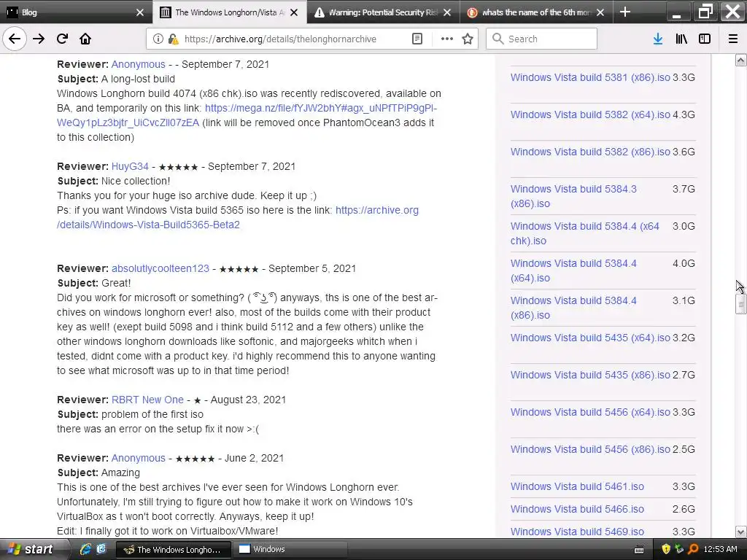Screen dimensions: 747x560
Task: Toggle reader view icon
Action: pos(417,39)
